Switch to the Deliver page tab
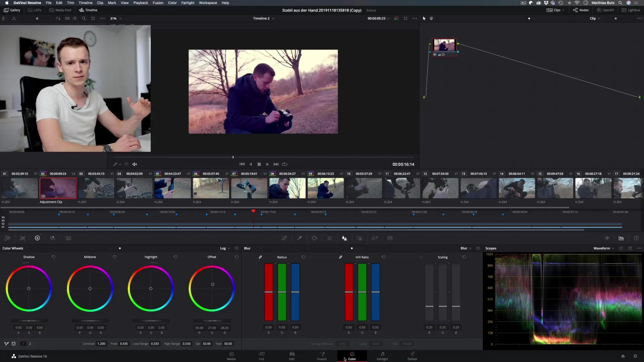This screenshot has height=362, width=644. pos(413,356)
